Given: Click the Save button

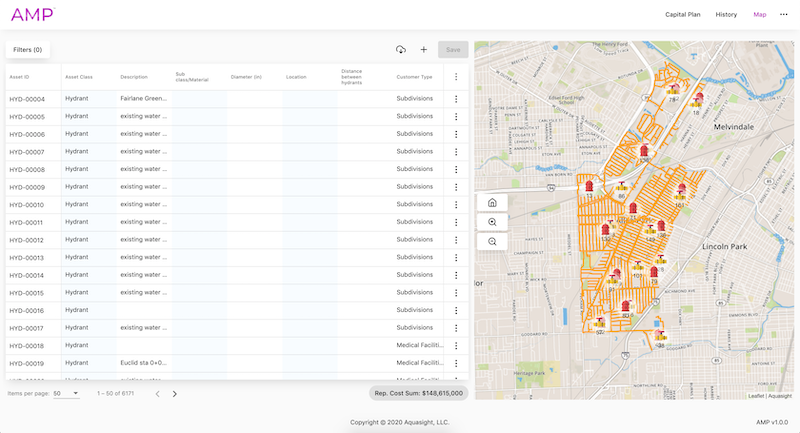Looking at the screenshot, I should point(453,49).
